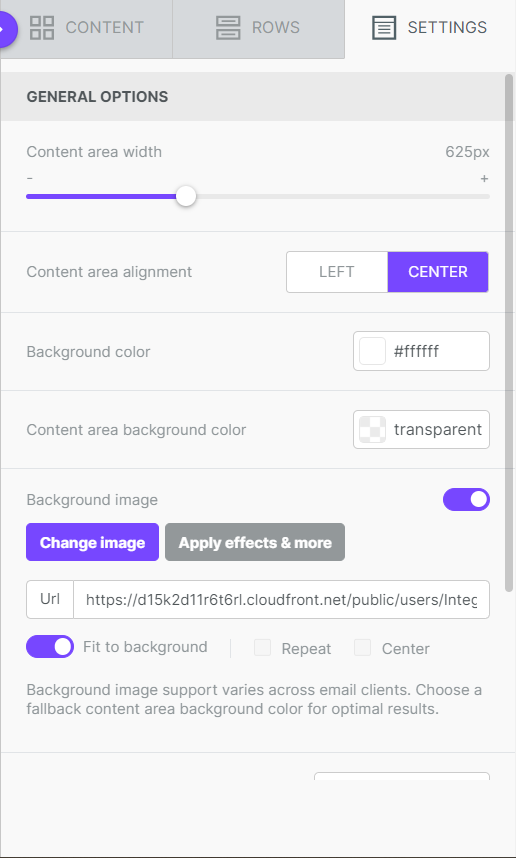Disable the Background image toggle
Viewport: 516px width, 858px height.
pyautogui.click(x=466, y=500)
